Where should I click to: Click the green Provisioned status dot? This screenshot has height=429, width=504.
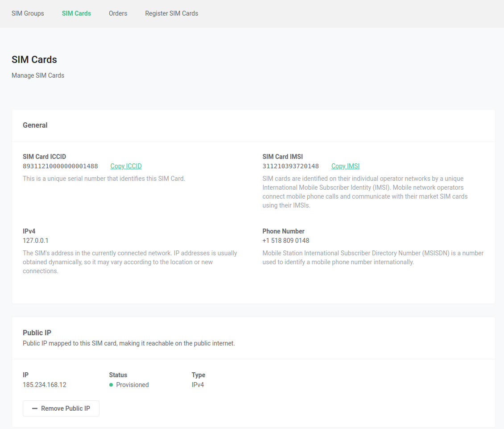click(x=111, y=385)
